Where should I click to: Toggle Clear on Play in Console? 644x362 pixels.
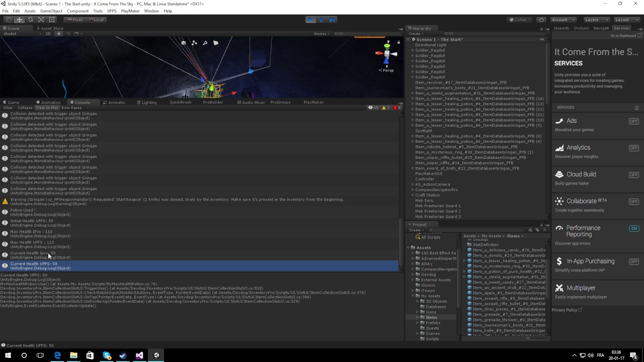[47, 108]
